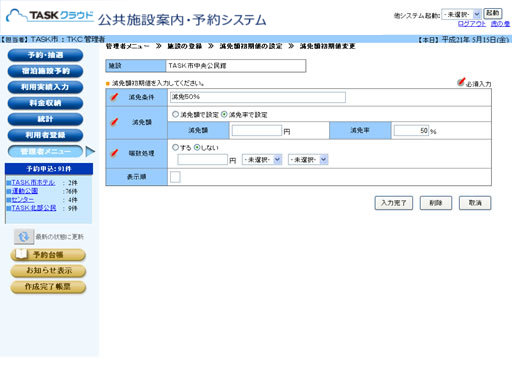
Task: Click the 端数処理 yen amount field
Action: click(x=203, y=160)
